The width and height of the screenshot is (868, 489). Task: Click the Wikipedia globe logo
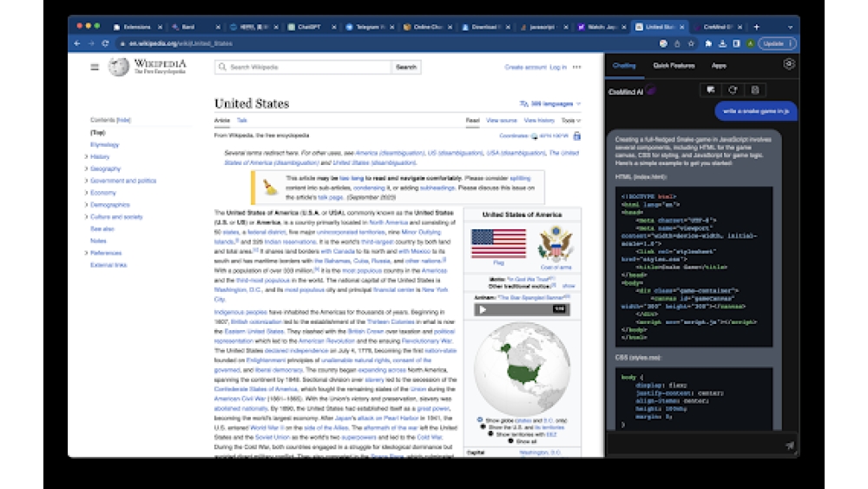click(x=118, y=67)
